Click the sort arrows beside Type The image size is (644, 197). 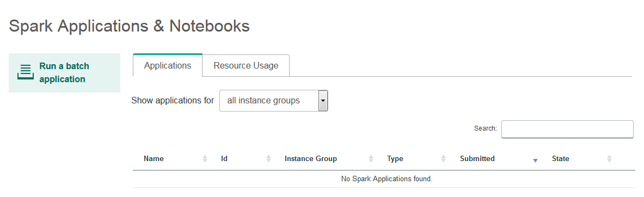point(444,159)
